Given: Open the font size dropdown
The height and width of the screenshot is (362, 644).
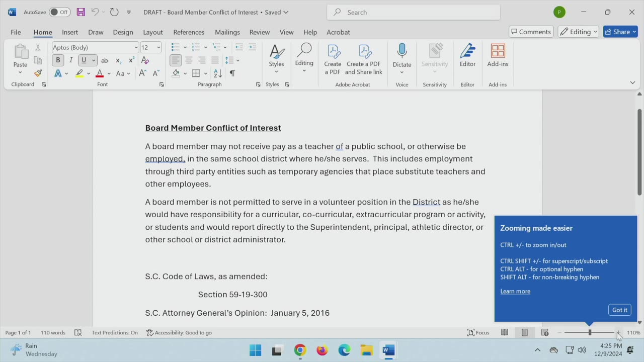Looking at the screenshot, I should click(158, 47).
